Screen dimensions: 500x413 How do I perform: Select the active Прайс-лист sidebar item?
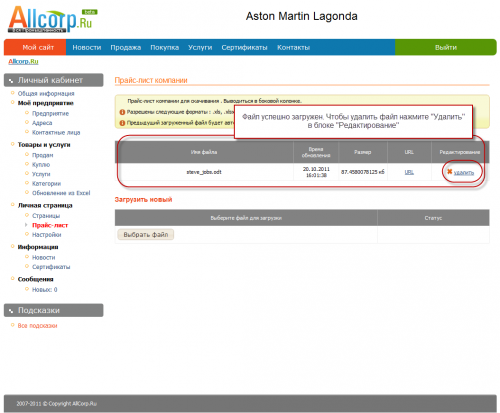(50, 225)
